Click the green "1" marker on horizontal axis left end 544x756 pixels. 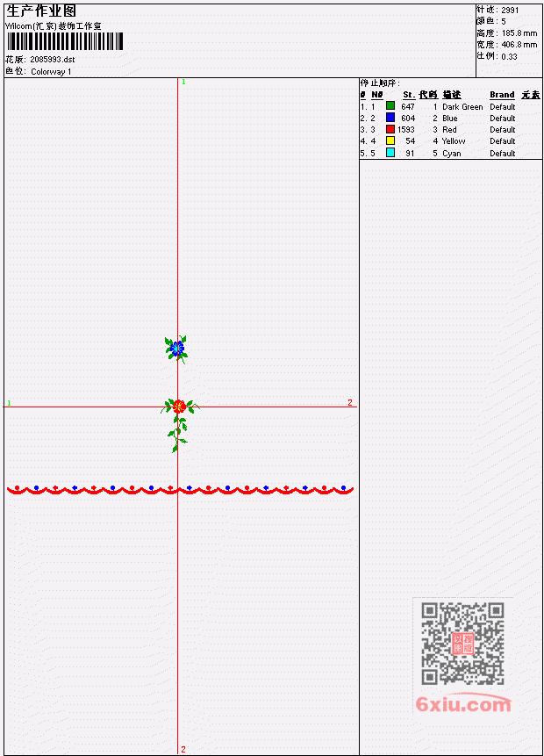[x=9, y=403]
